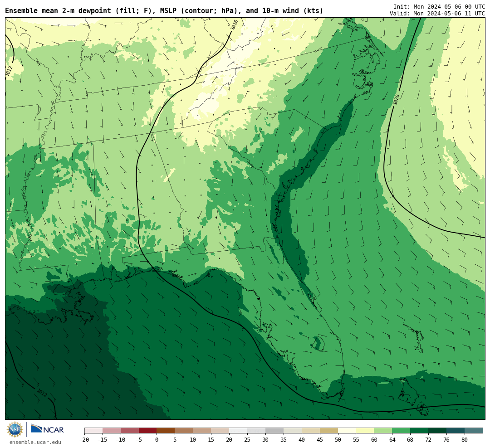Pick the tan swatch between 10 and 15
Image resolution: width=490 pixels, height=448 pixels.
[202, 430]
